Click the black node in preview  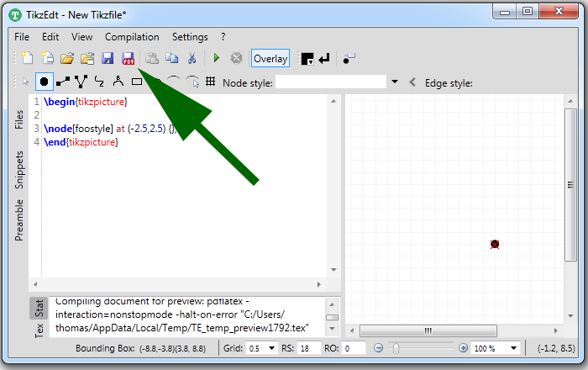point(495,245)
